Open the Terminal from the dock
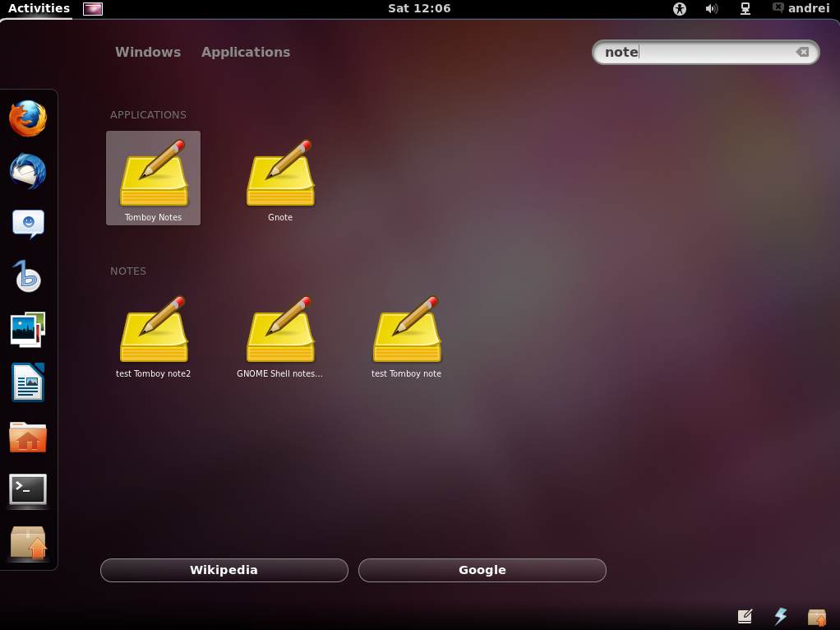Screen dimensions: 840x630 (29, 489)
